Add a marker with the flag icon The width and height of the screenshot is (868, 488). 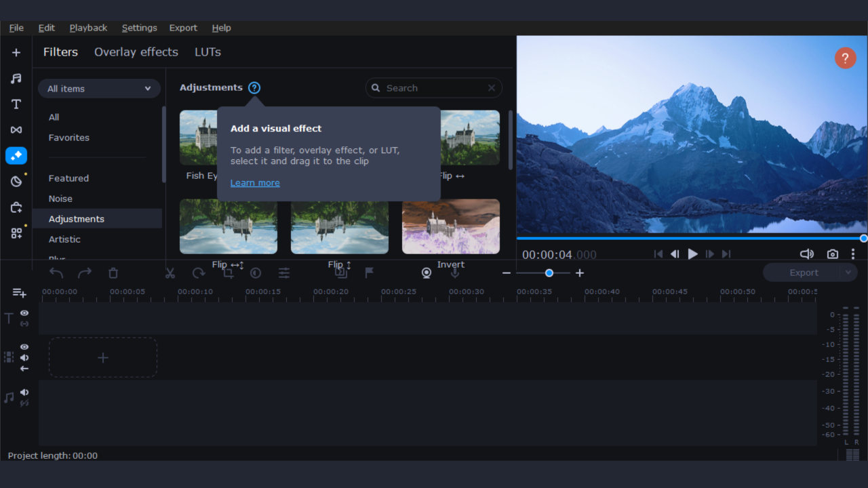click(370, 273)
